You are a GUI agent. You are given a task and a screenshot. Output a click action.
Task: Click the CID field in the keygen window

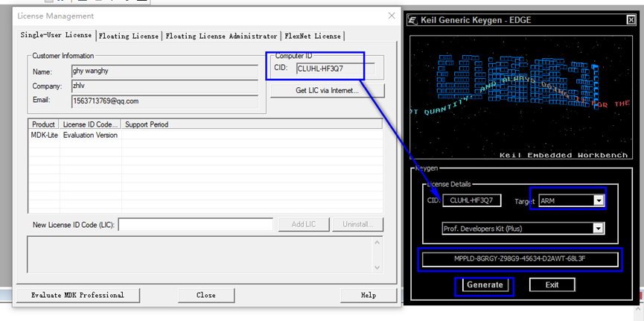(x=472, y=200)
